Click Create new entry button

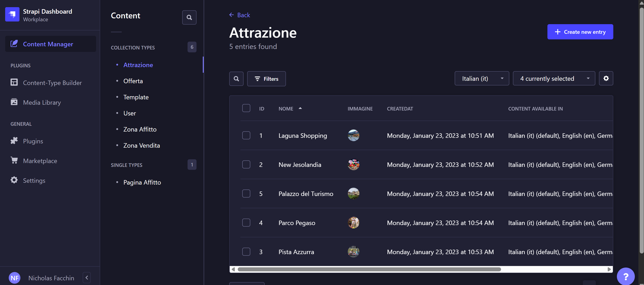point(580,32)
